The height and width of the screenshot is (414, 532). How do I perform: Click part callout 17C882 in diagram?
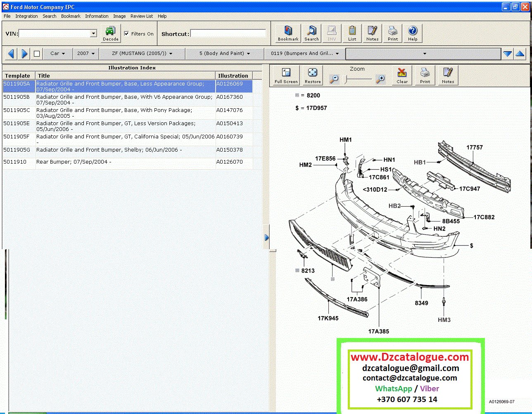tap(484, 217)
